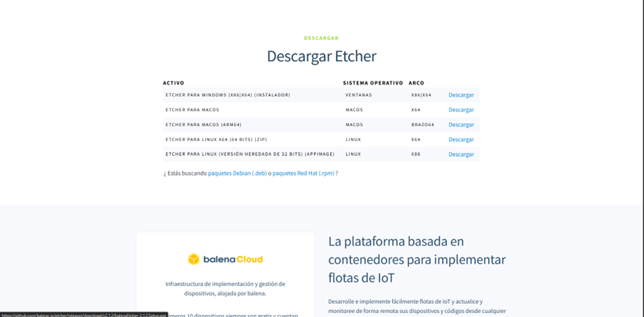
Task: Open the paquetes Red Hat (.rpm) link
Action: [x=303, y=173]
